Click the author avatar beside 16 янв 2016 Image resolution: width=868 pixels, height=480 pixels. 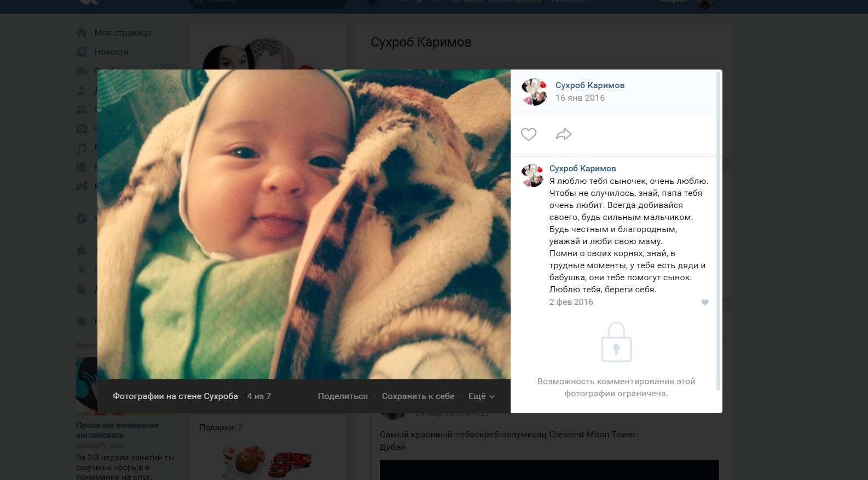[534, 92]
